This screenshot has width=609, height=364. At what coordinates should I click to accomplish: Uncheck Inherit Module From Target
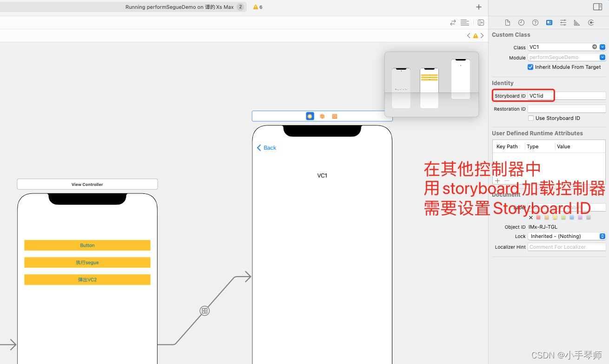click(x=530, y=67)
